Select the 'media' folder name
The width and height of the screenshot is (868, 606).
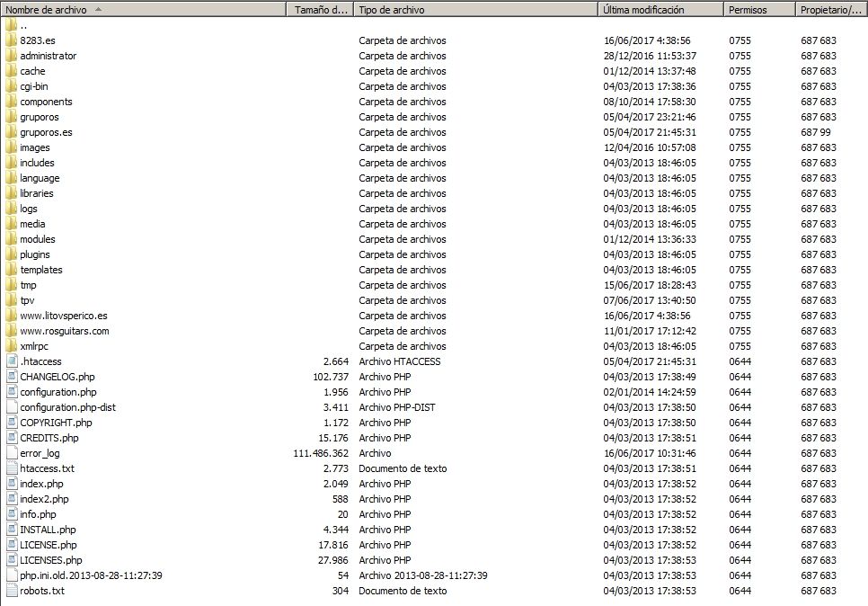[x=32, y=224]
